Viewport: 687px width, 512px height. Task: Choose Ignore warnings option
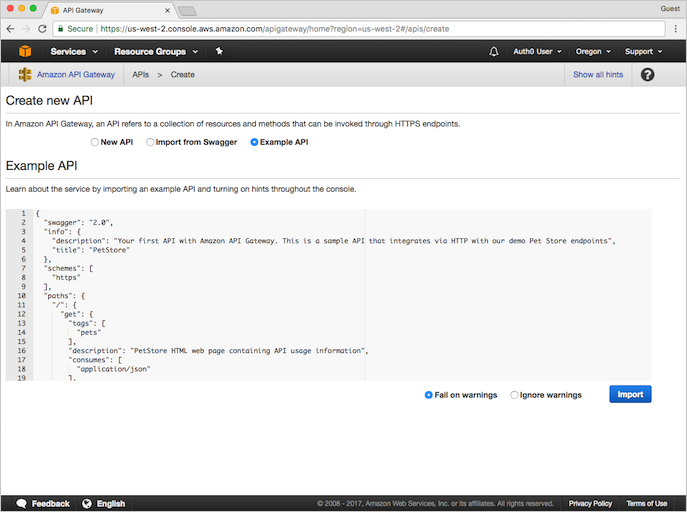(x=514, y=395)
